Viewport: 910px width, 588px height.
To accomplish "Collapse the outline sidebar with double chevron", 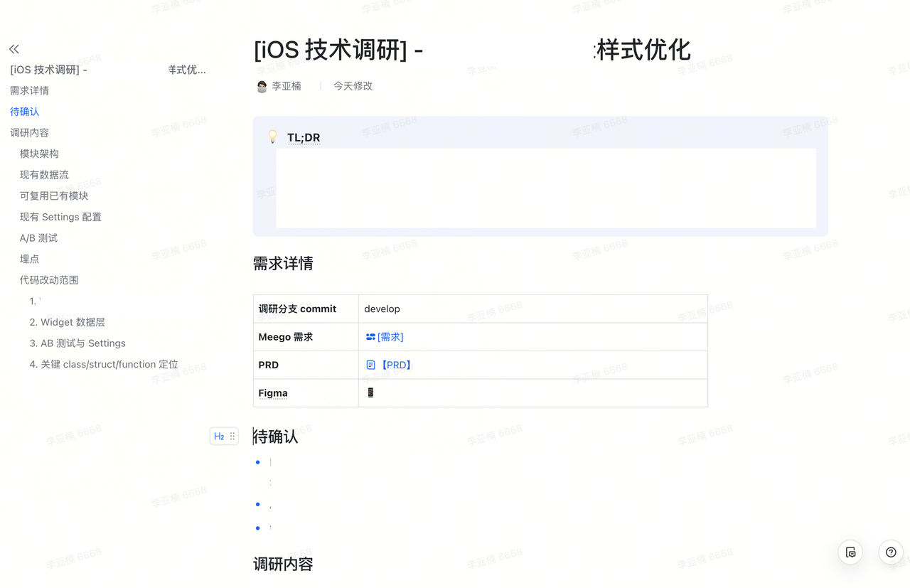I will (14, 49).
